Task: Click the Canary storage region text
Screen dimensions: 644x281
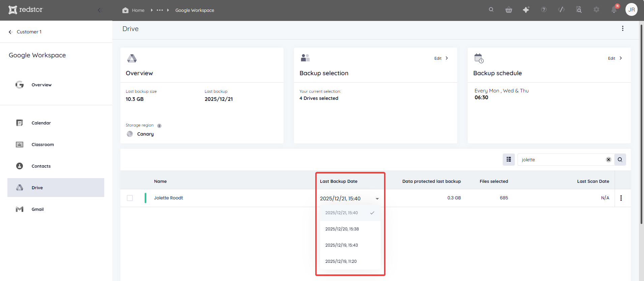Action: click(x=145, y=134)
